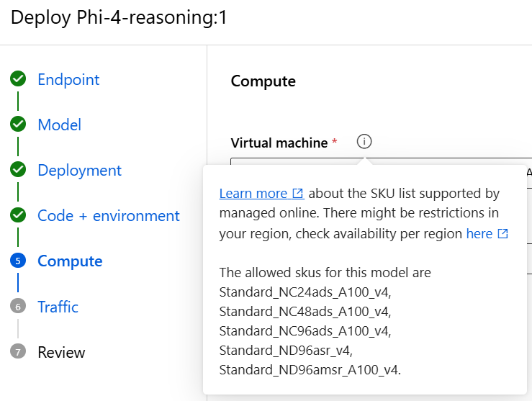The image size is (532, 401).
Task: Click external link icon after here
Action: click(x=502, y=233)
